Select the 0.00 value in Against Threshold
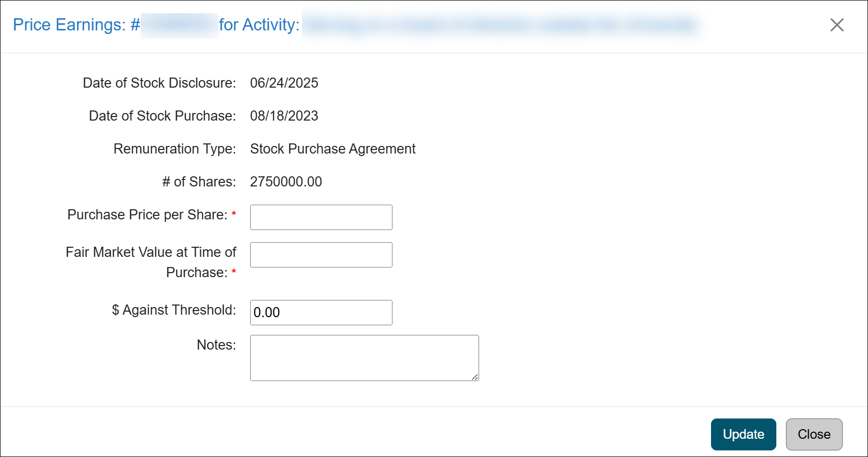868x457 pixels. (x=266, y=313)
